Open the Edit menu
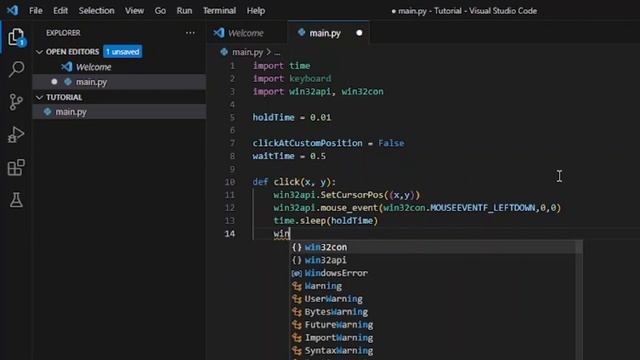640x360 pixels. [60, 11]
